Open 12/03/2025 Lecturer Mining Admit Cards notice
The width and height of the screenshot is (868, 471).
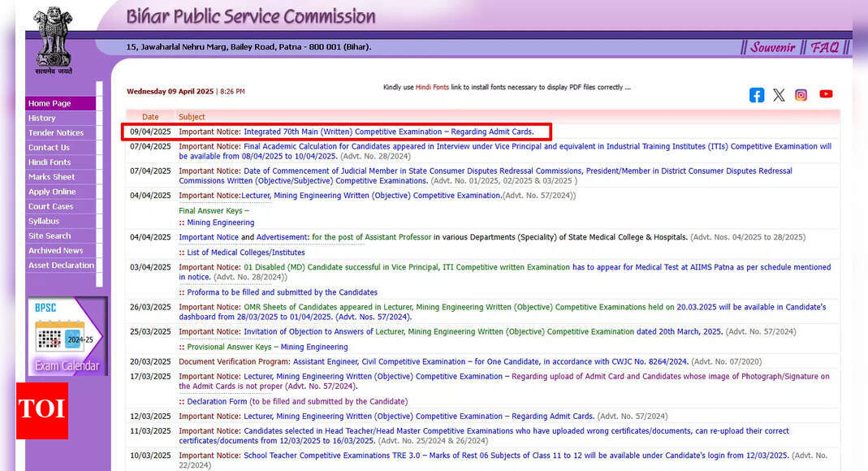(x=419, y=417)
